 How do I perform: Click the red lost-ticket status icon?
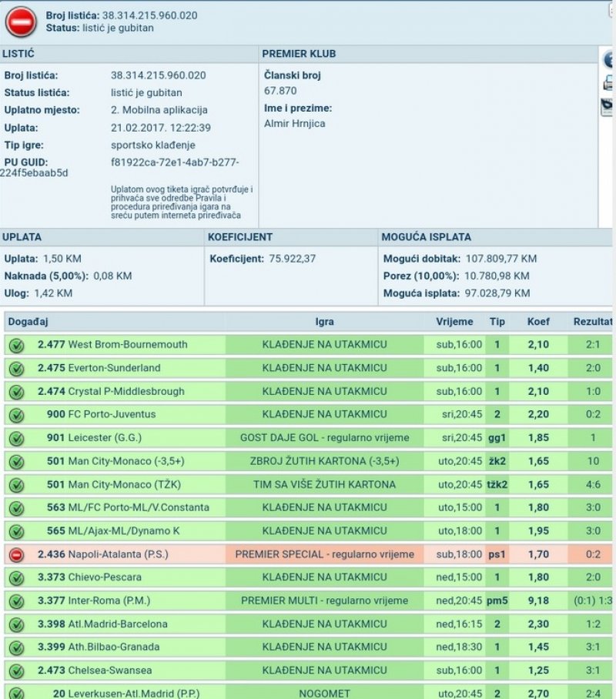pyautogui.click(x=21, y=22)
